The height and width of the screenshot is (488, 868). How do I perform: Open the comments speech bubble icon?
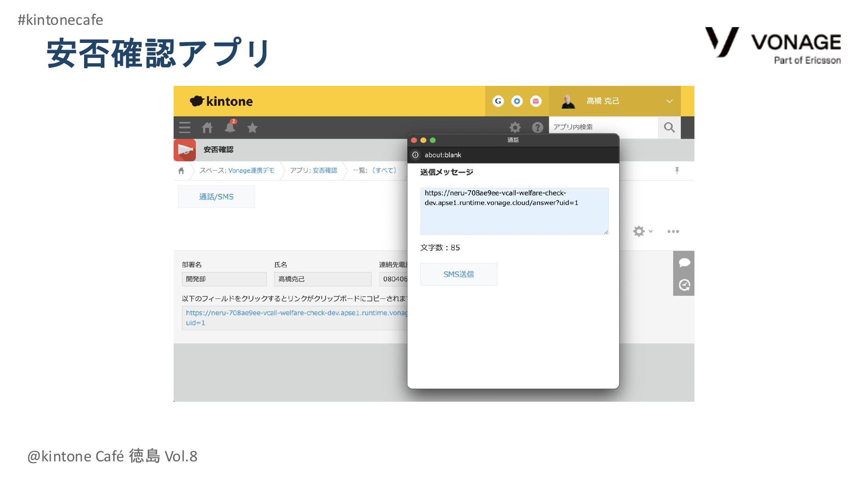point(684,263)
